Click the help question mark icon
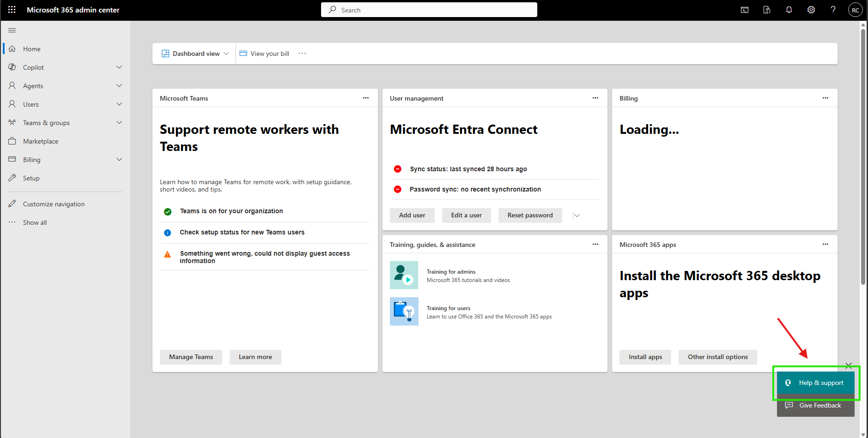Viewport: 868px width, 438px height. [833, 10]
